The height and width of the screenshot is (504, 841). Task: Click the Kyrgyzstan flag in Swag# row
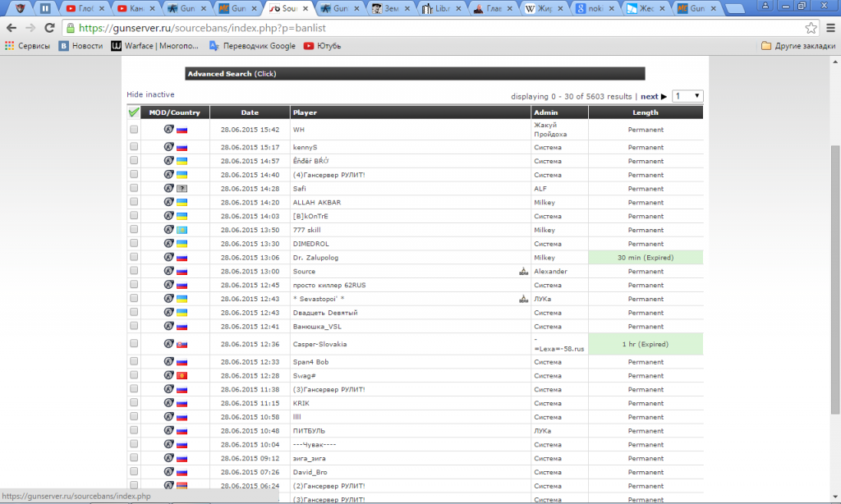point(182,376)
